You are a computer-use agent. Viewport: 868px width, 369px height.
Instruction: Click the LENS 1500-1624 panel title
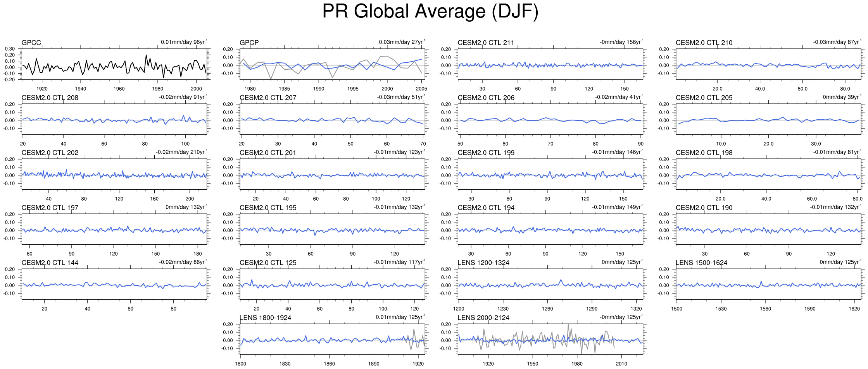point(701,263)
